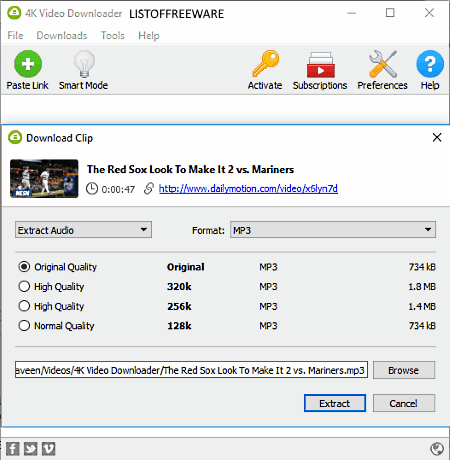Open Vimeo icon in status bar
This screenshot has width=450, height=460.
49,449
